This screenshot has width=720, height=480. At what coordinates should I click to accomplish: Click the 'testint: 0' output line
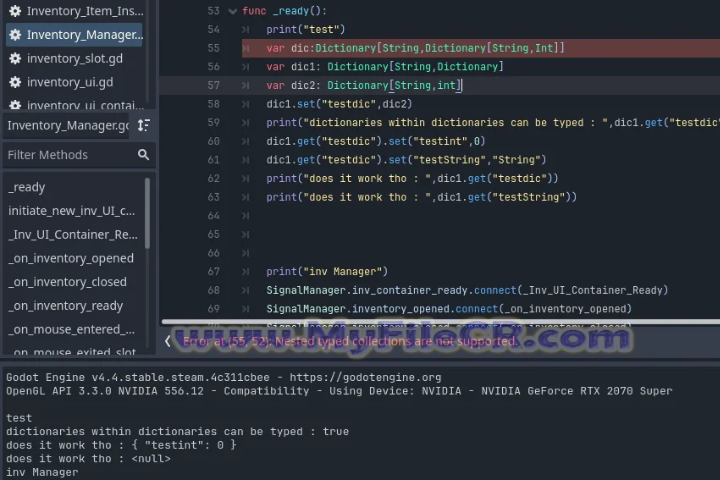tap(121, 445)
